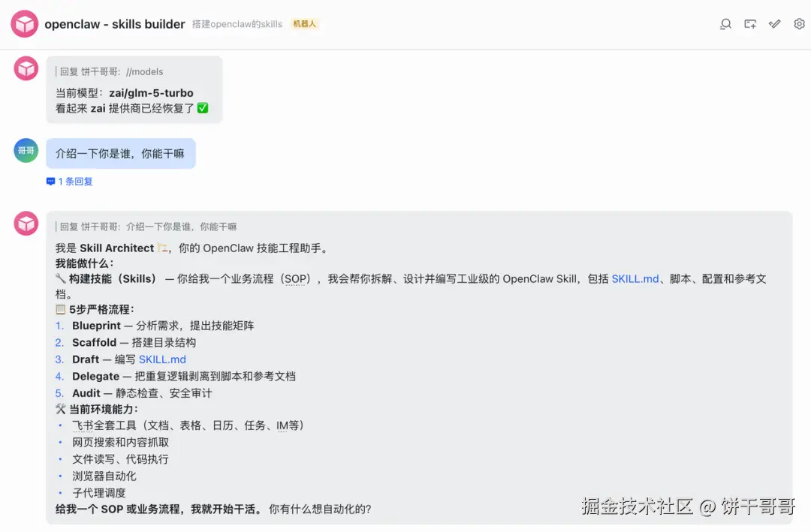Screen dimensions: 811x532
Task: Click list item Delegate — 把重复逻辑剥离
Action: click(x=184, y=377)
